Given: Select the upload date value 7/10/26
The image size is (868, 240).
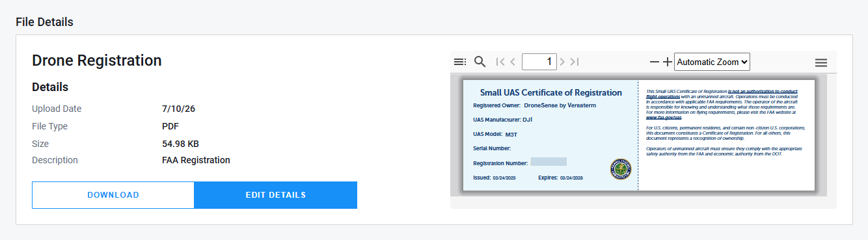Looking at the screenshot, I should (x=178, y=109).
